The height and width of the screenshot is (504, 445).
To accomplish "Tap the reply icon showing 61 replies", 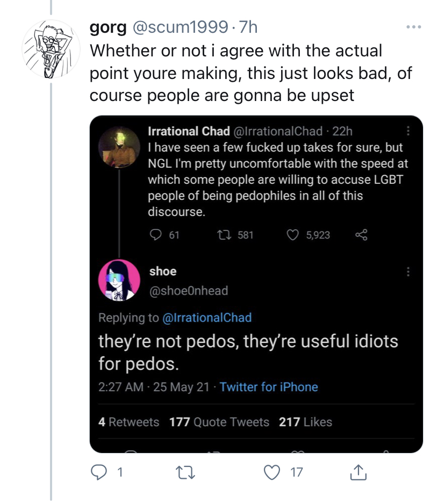I will [156, 235].
